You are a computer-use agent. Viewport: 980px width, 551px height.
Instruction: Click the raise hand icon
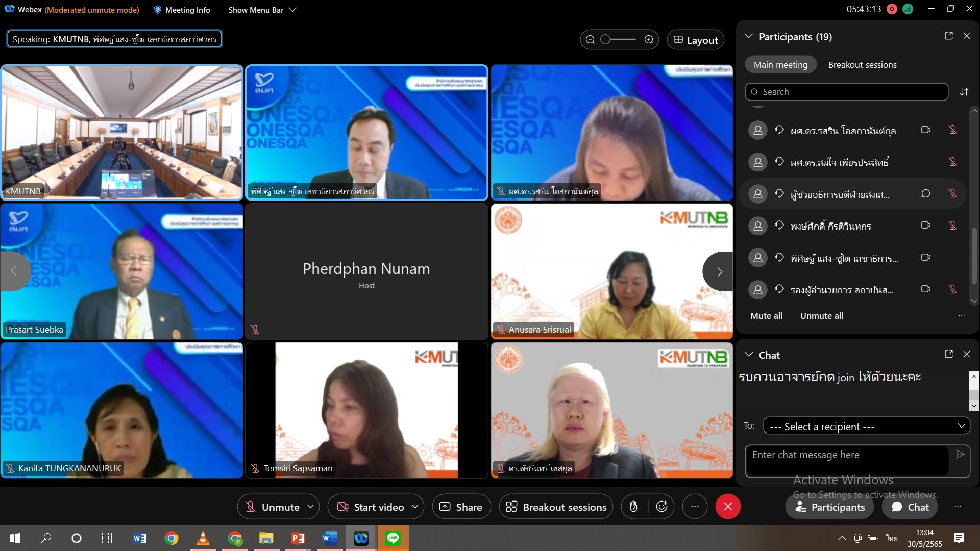633,507
